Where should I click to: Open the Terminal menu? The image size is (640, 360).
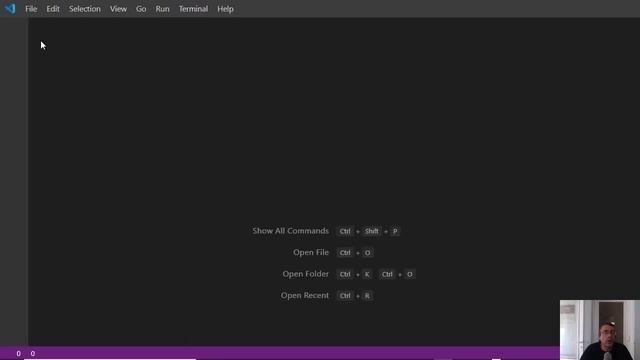(193, 9)
